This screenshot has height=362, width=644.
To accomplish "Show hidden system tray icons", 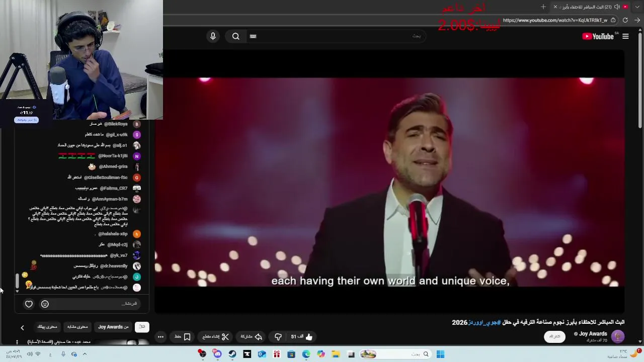I will coord(85,354).
